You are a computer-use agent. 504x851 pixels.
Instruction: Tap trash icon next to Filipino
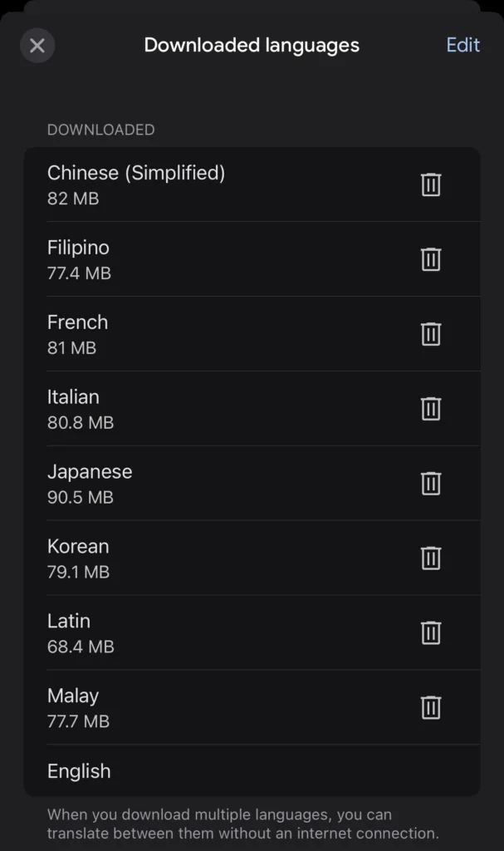tap(430, 259)
